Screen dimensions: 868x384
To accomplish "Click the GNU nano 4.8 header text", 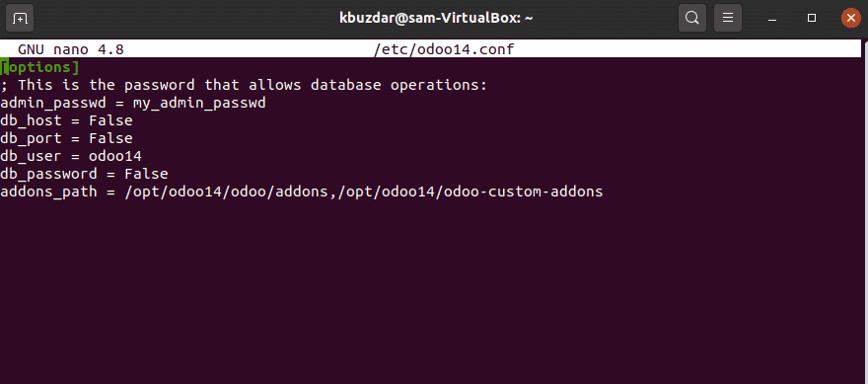I will pos(71,50).
